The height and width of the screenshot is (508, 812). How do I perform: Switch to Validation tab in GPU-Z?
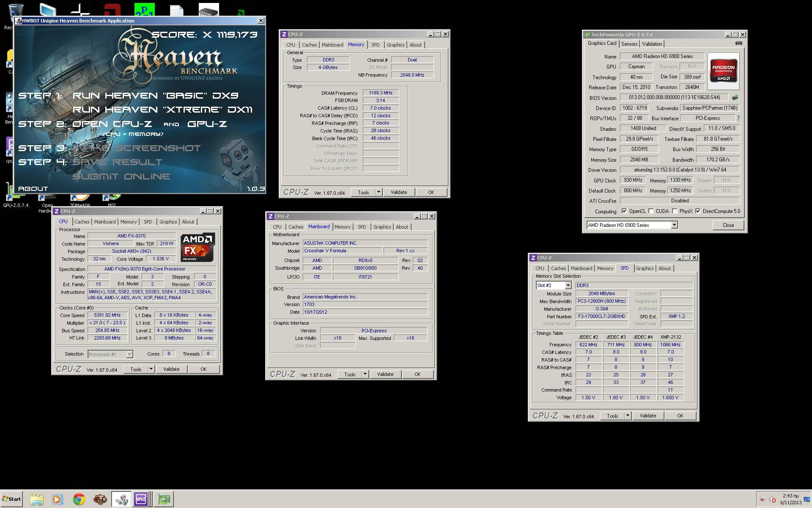pyautogui.click(x=652, y=44)
